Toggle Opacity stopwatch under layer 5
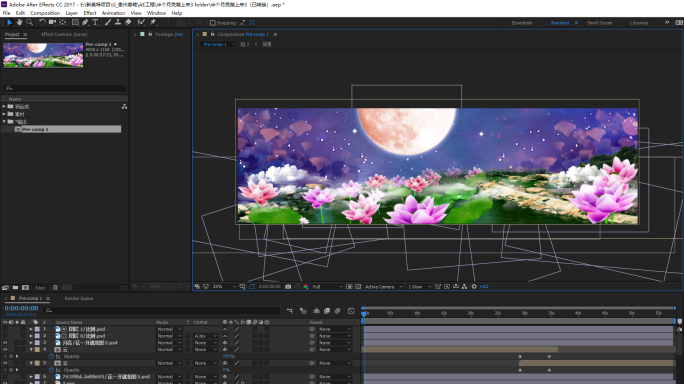 51,370
